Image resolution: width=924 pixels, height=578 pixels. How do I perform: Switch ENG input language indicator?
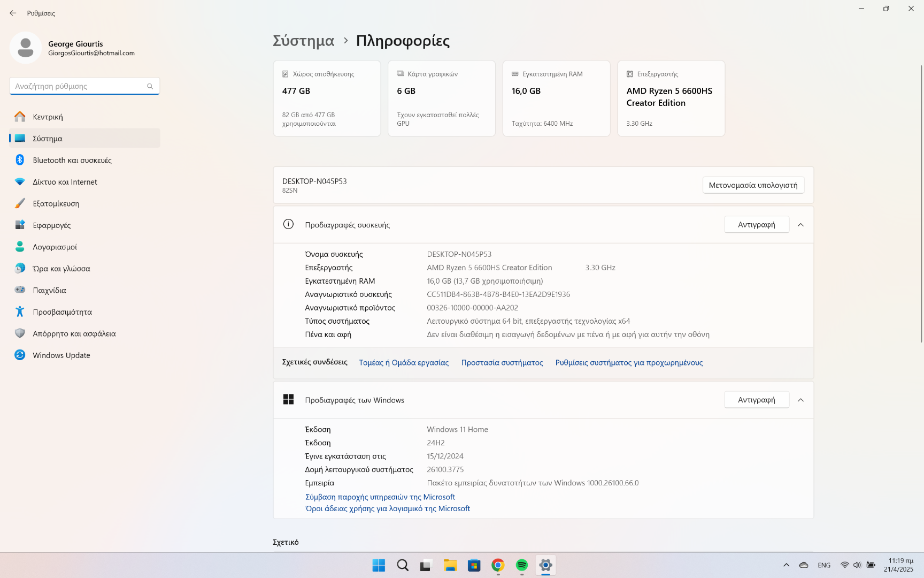click(824, 565)
